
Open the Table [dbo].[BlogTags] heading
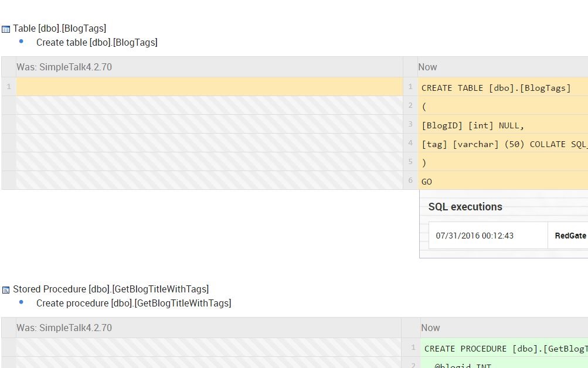59,28
